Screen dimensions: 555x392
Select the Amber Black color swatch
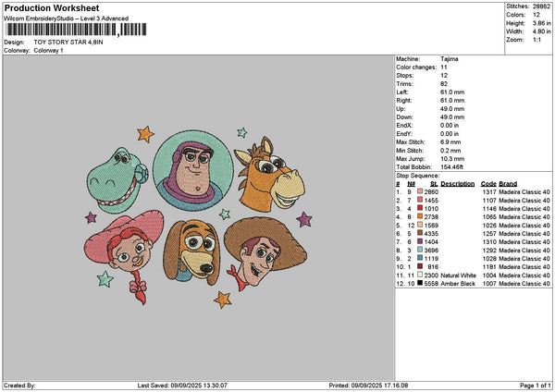[420, 283]
